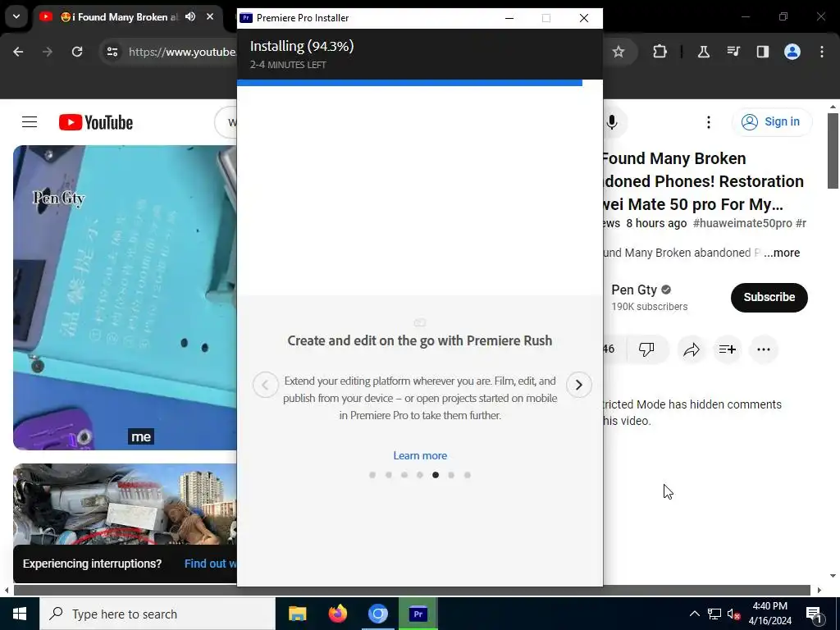Open Chrome profile avatar
The height and width of the screenshot is (630, 840).
tap(792, 52)
